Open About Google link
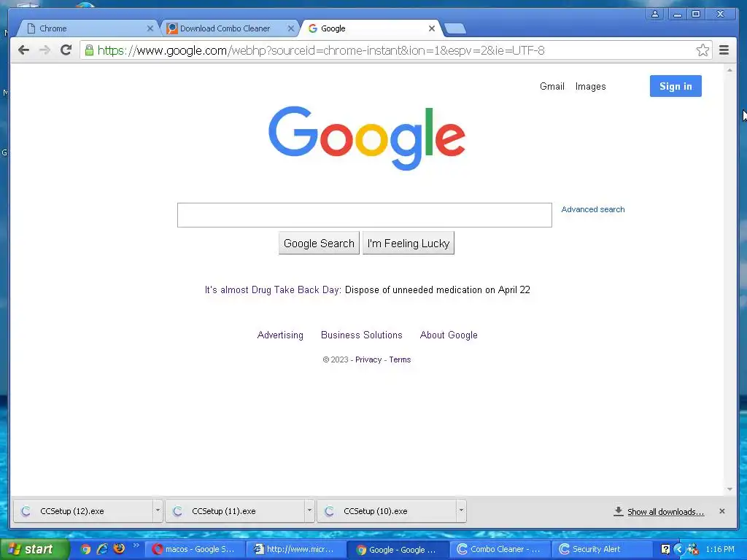Image resolution: width=747 pixels, height=560 pixels. [x=449, y=335]
